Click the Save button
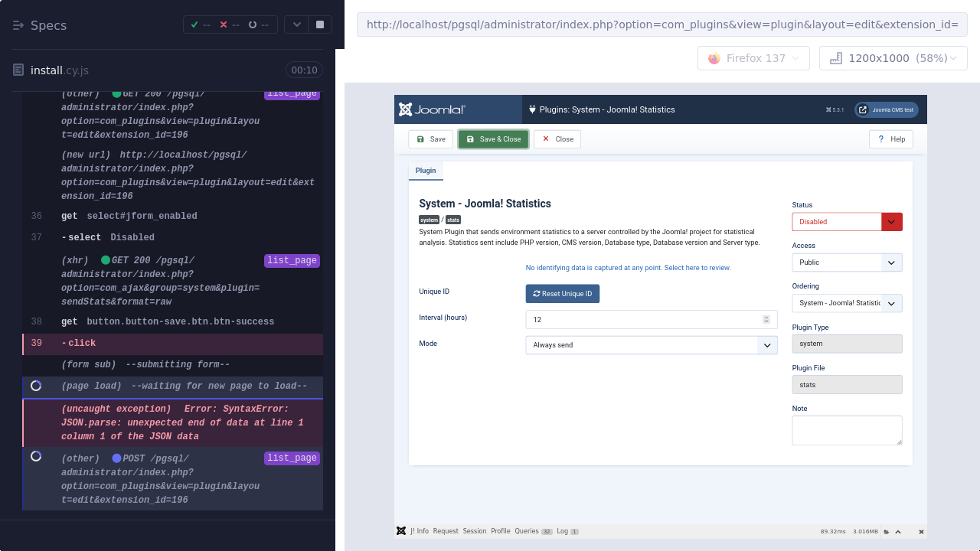Viewport: 980px width, 551px height. [430, 139]
